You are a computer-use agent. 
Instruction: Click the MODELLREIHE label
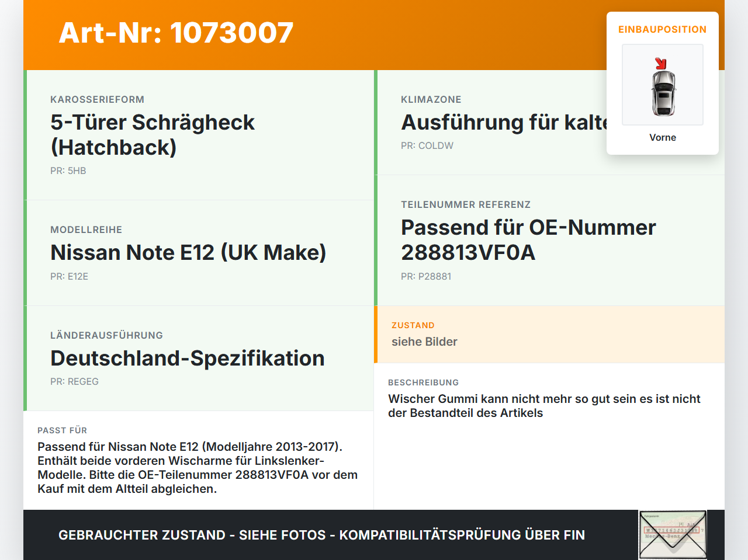86,229
